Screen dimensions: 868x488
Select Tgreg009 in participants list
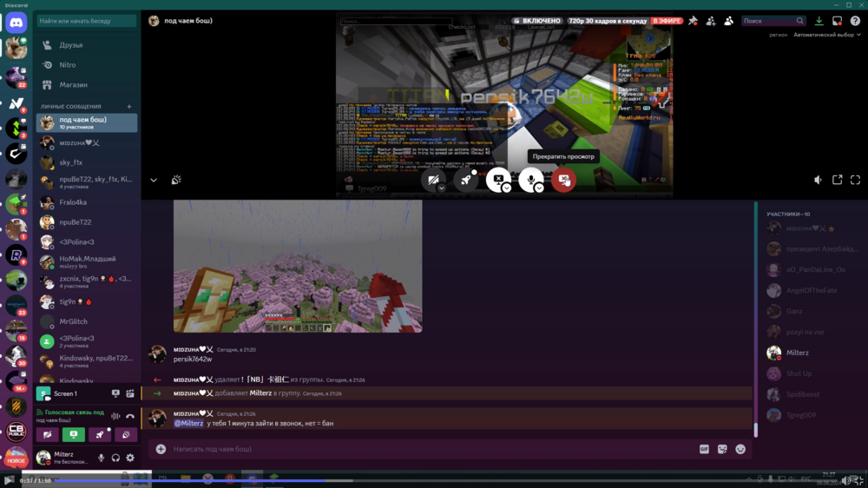[x=814, y=415]
